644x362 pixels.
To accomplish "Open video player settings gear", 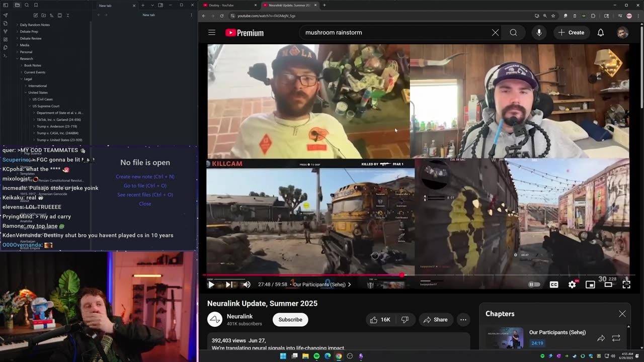I will [x=572, y=285].
